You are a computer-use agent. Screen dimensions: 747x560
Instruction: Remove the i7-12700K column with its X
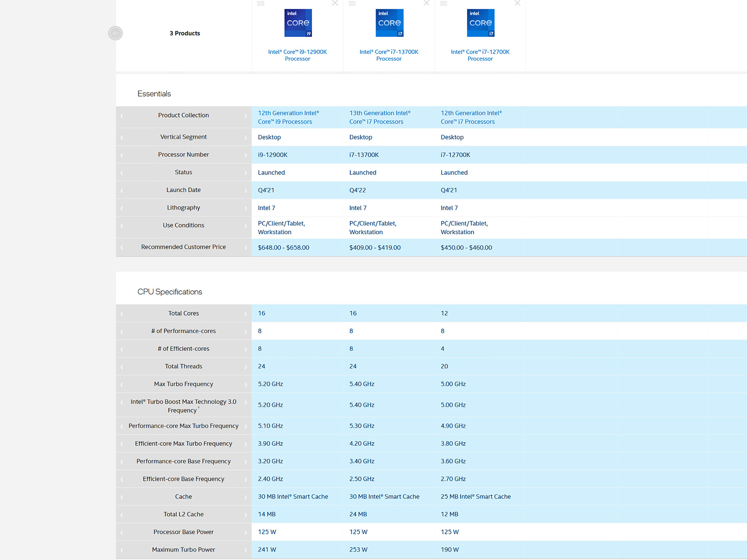click(x=517, y=3)
